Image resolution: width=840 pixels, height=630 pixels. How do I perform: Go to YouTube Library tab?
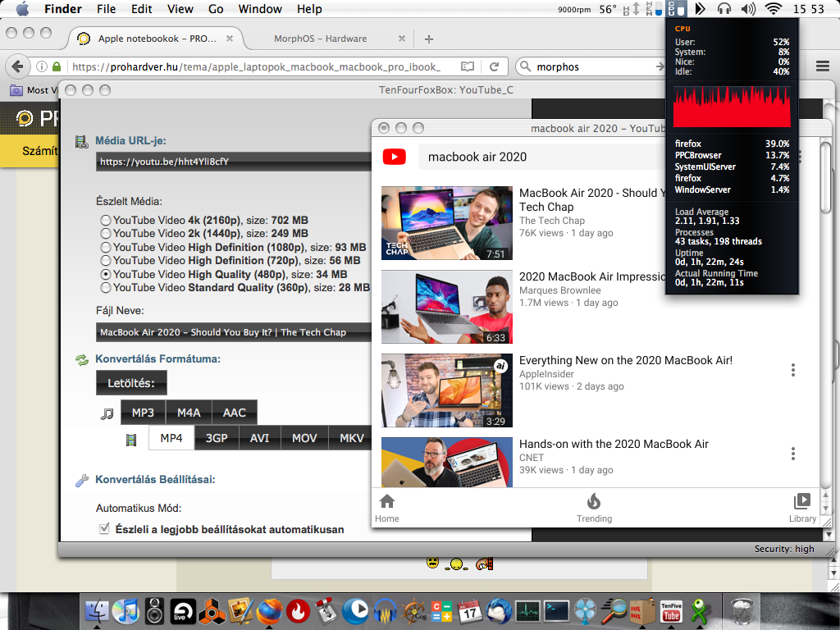click(x=802, y=508)
